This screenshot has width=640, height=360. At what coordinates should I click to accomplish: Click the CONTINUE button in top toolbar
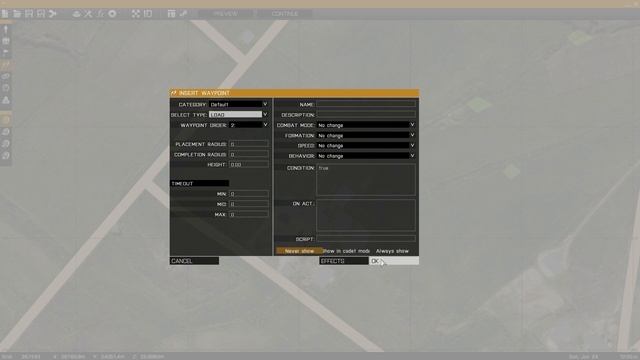(x=284, y=13)
